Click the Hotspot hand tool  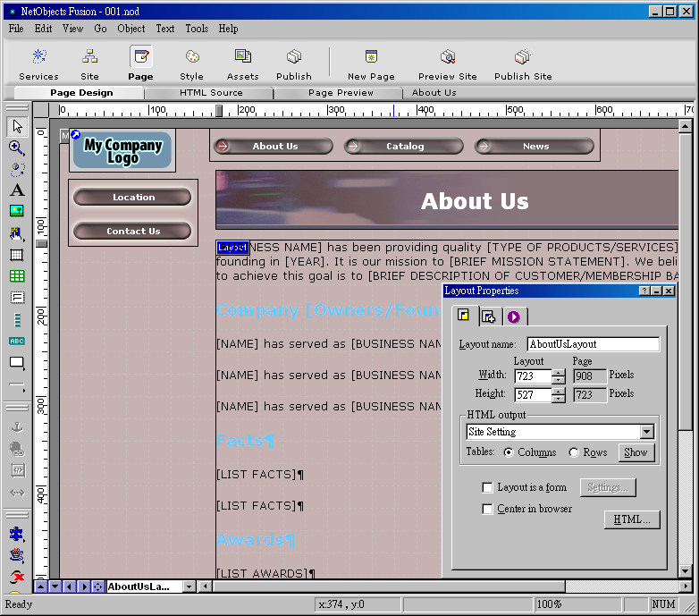pyautogui.click(x=17, y=233)
